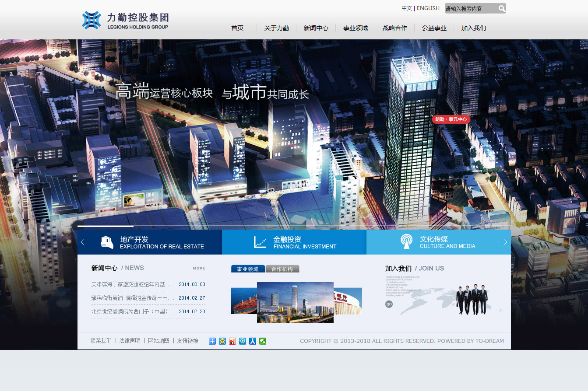Share to Renren icon

coord(253,341)
